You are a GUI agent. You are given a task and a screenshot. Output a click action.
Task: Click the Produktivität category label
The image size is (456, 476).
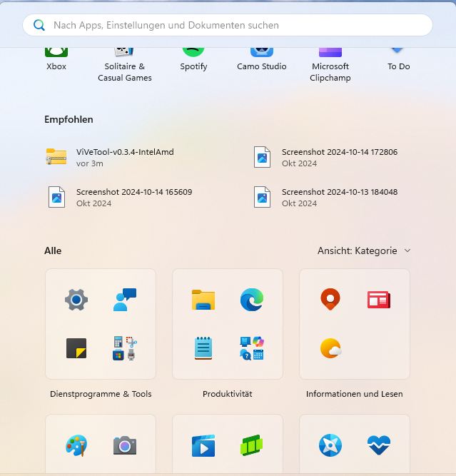click(228, 394)
